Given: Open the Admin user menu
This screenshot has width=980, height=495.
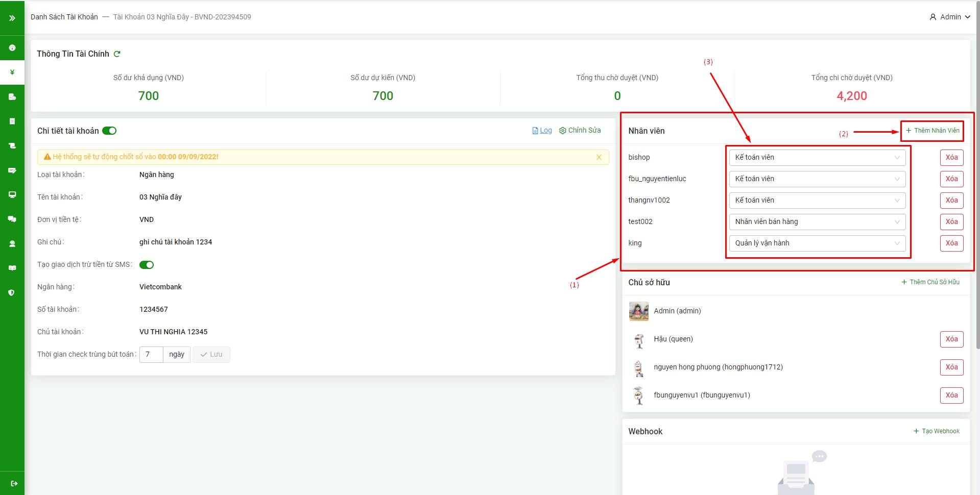Looking at the screenshot, I should [949, 17].
